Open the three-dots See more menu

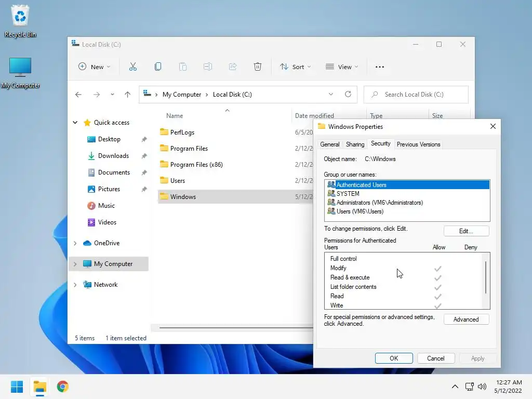pos(380,67)
